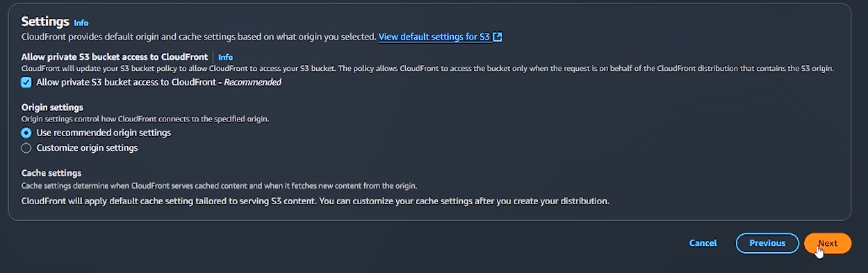The image size is (868, 273).
Task: Select Customize origin settings radio button
Action: coord(26,148)
